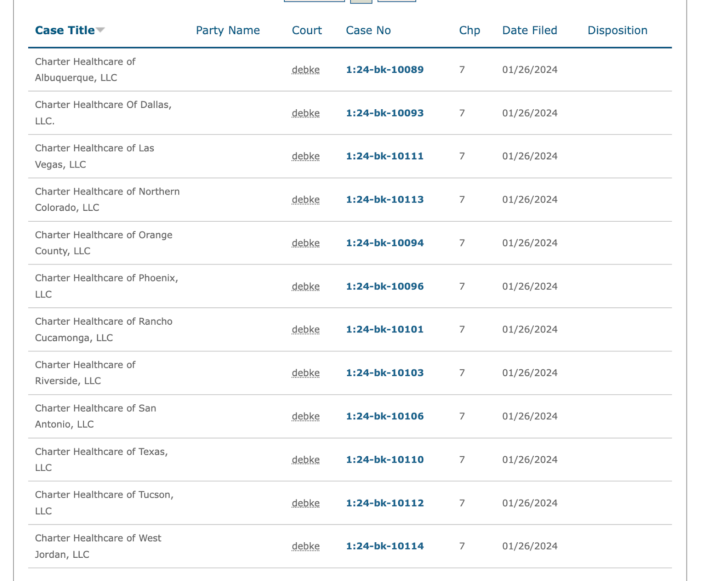Open case number 1:24-bk-10089
Image resolution: width=728 pixels, height=581 pixels.
[x=385, y=70]
